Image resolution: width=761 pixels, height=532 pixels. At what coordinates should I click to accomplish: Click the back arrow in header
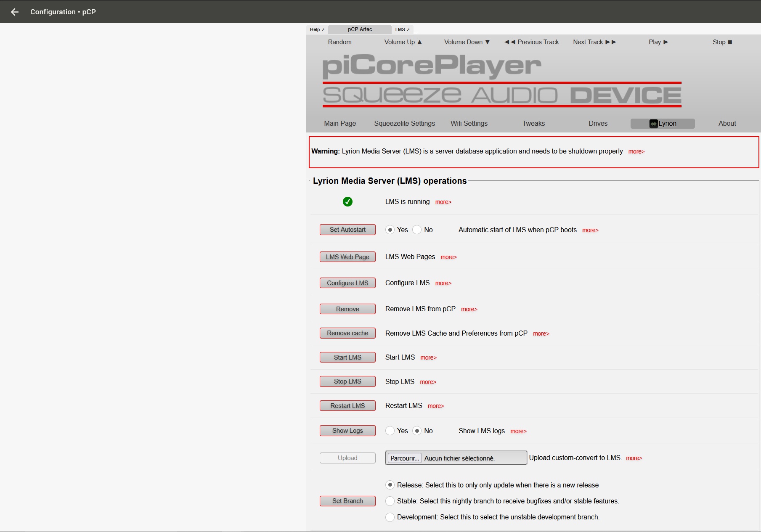15,12
